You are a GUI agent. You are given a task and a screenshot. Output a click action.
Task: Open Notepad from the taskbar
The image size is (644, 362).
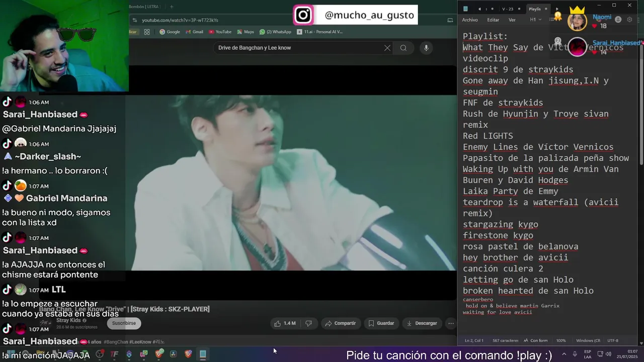pyautogui.click(x=203, y=354)
